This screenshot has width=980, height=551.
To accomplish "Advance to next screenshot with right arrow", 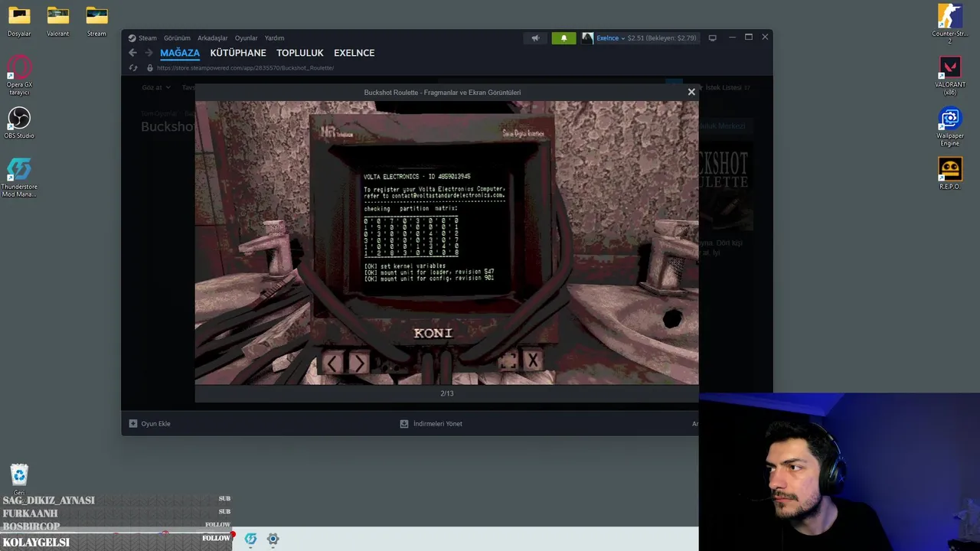I will pyautogui.click(x=359, y=364).
